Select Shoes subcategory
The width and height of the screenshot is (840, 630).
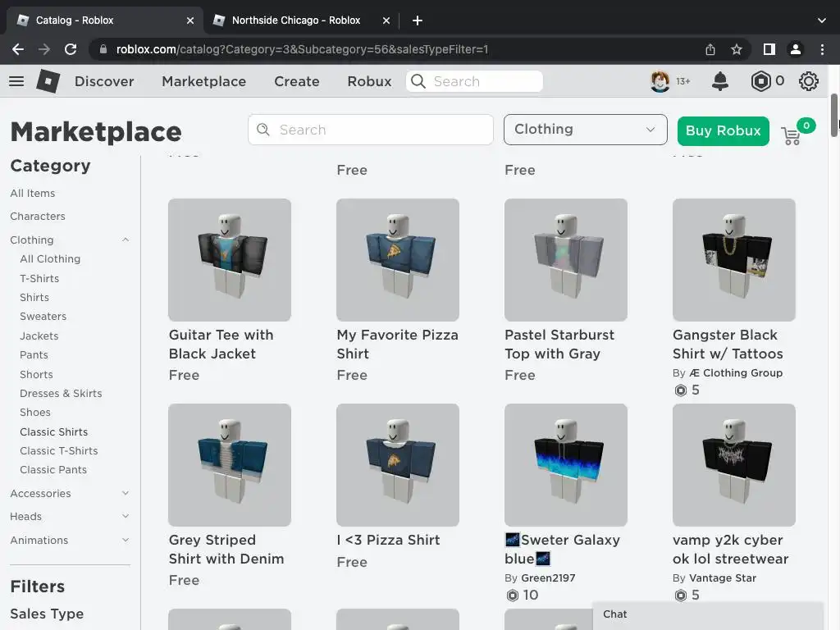(x=35, y=413)
